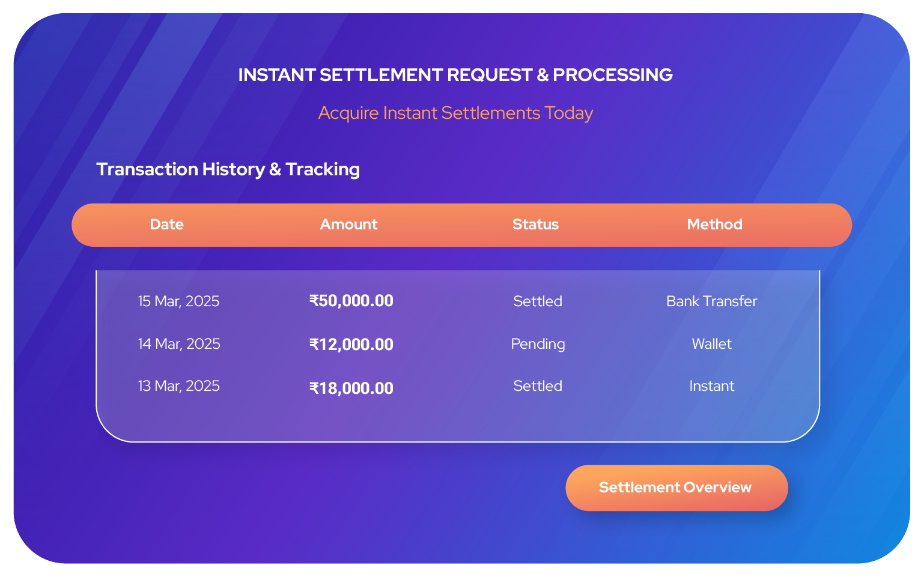
Task: Click the Instant Settlement Request & Processing title
Action: tap(455, 75)
